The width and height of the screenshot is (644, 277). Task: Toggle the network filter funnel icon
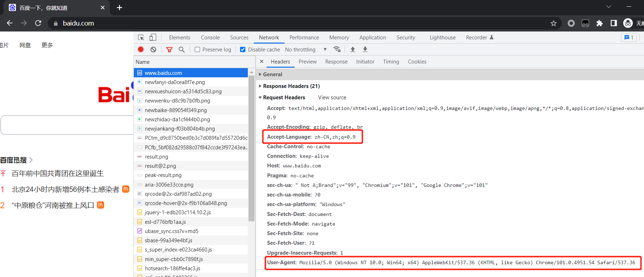coord(169,50)
